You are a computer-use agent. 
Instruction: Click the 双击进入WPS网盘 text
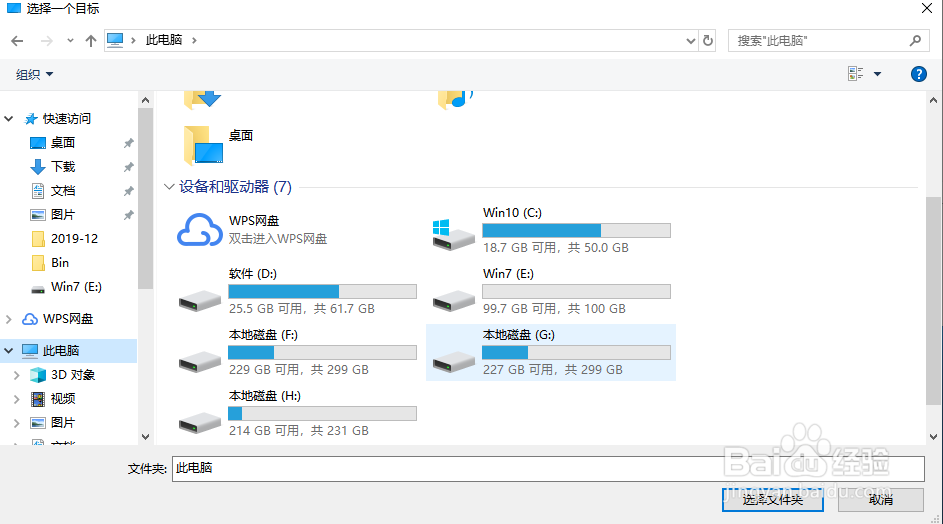[278, 239]
